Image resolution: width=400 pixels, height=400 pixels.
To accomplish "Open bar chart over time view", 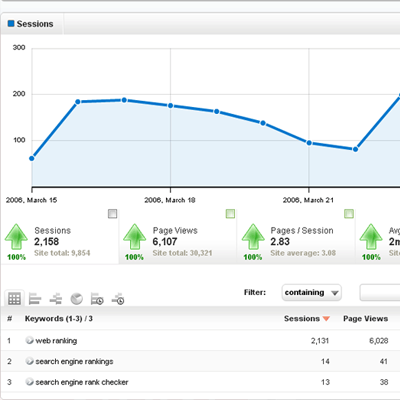I will (x=97, y=299).
